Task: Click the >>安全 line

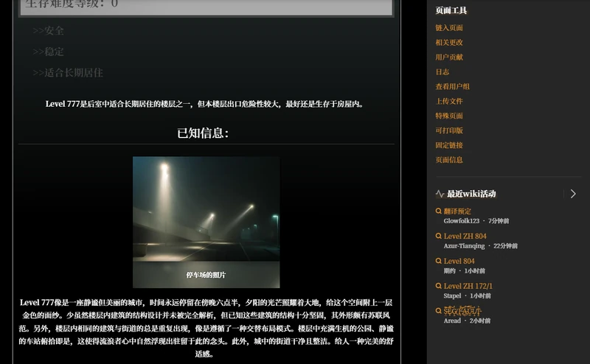Action: (48, 30)
